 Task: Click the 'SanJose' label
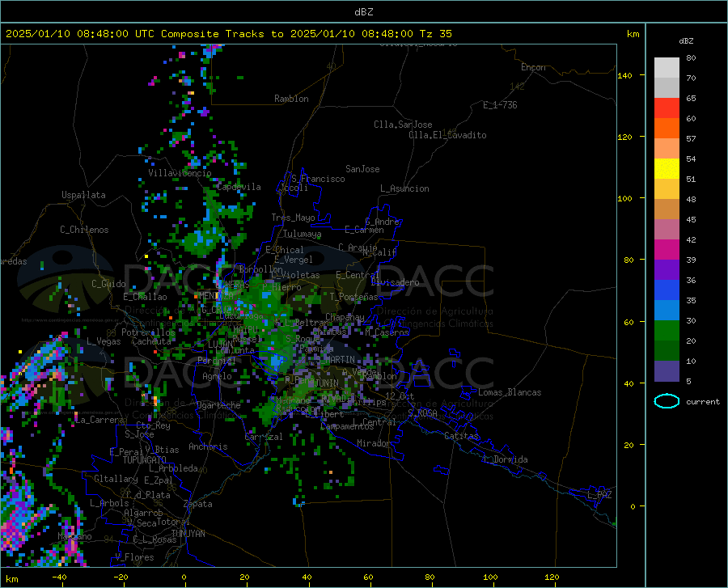362,169
